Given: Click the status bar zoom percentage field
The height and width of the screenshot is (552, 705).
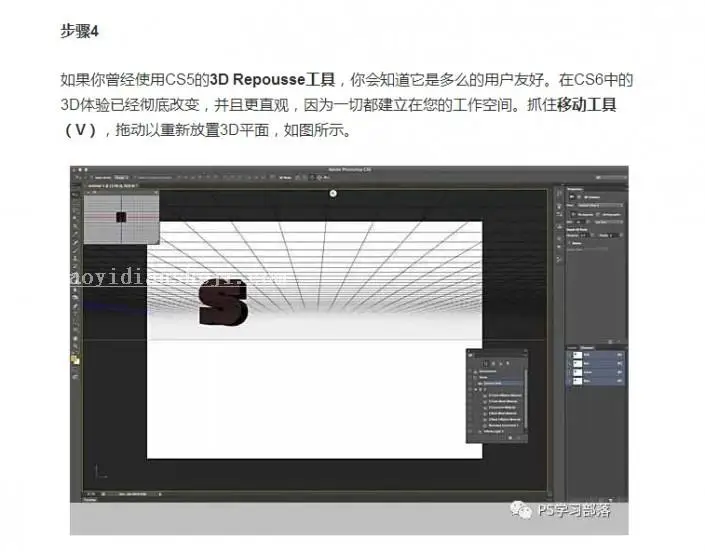Looking at the screenshot, I should (91, 494).
